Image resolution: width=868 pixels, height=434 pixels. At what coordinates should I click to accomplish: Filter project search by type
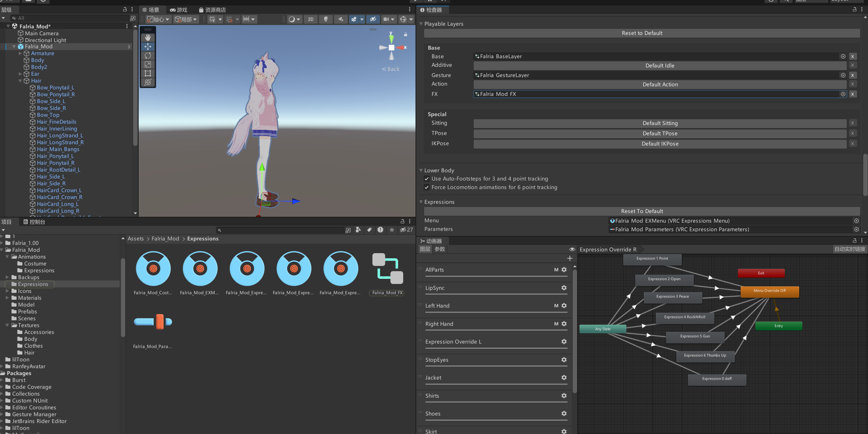(x=358, y=230)
